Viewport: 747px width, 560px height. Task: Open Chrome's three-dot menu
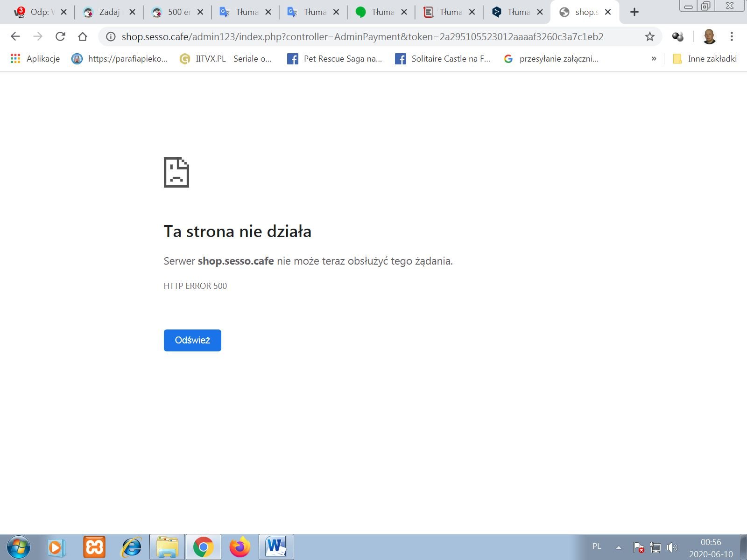(x=732, y=36)
